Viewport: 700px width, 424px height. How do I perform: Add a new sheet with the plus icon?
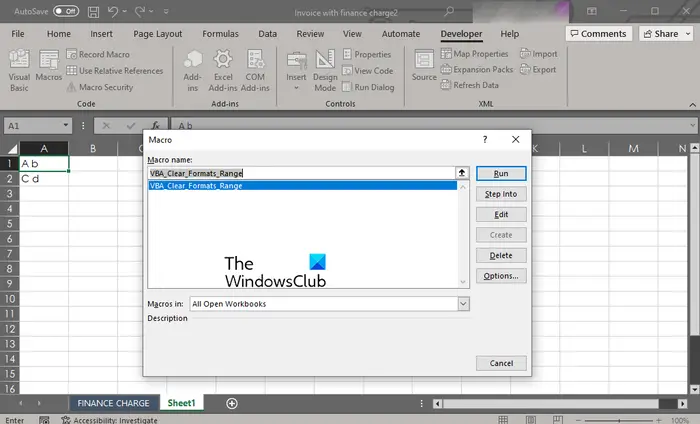point(232,403)
